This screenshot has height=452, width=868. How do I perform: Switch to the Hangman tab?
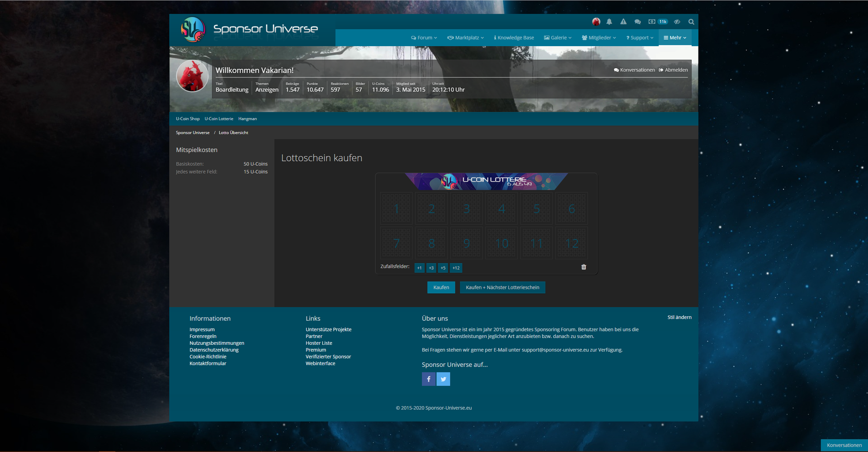pyautogui.click(x=247, y=119)
